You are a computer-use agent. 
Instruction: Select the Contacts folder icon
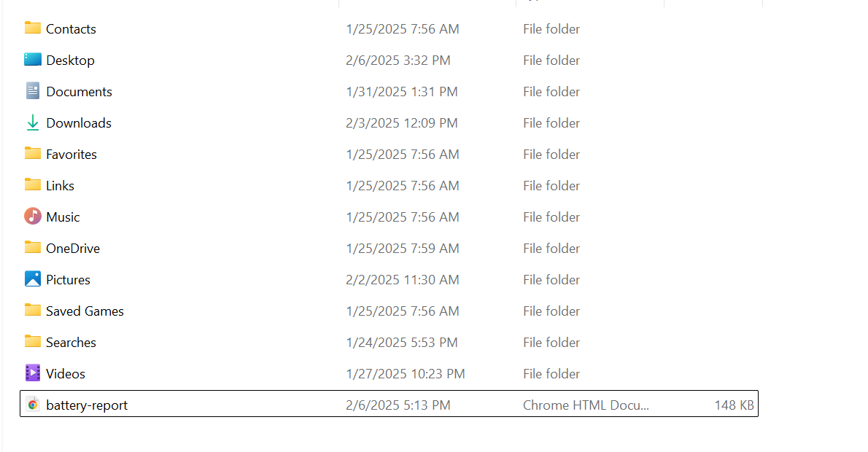tap(33, 28)
